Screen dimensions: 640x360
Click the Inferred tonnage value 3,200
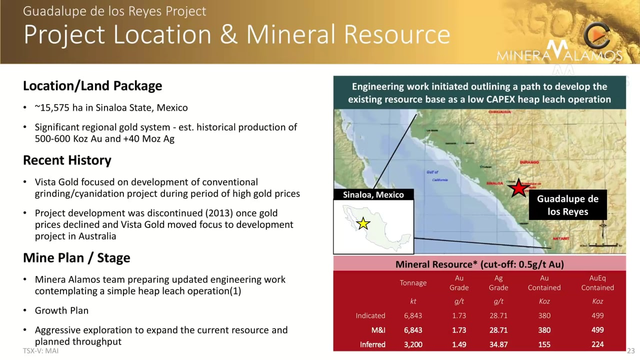[413, 344]
